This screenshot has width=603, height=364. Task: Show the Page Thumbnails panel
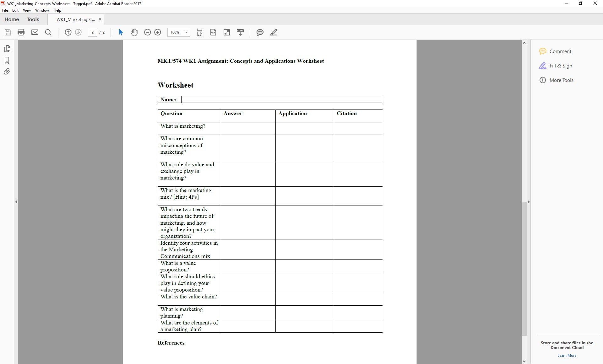7,49
